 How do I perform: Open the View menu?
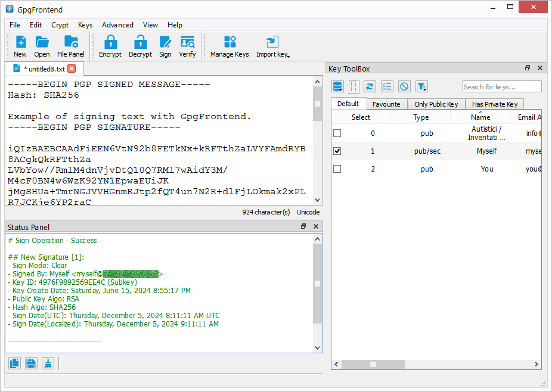[x=150, y=25]
